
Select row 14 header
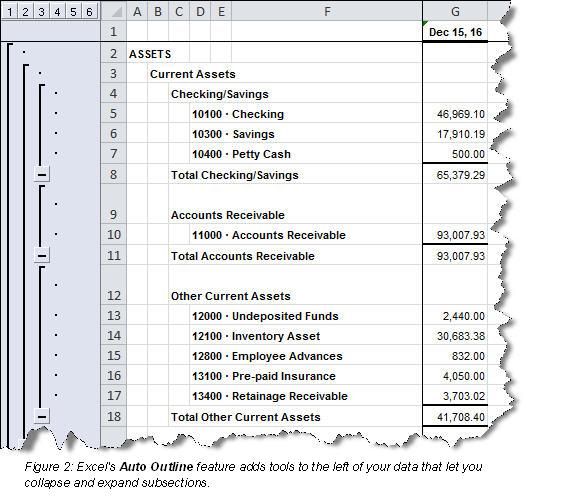click(114, 335)
